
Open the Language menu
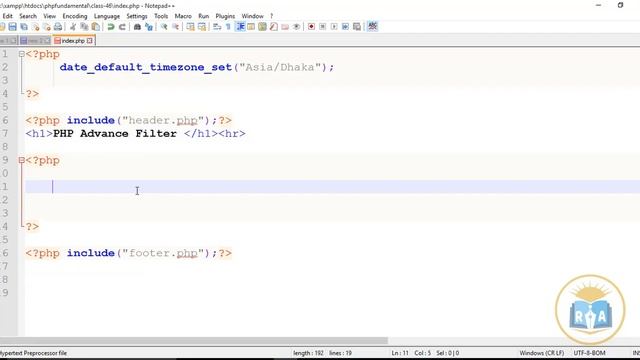[107, 16]
